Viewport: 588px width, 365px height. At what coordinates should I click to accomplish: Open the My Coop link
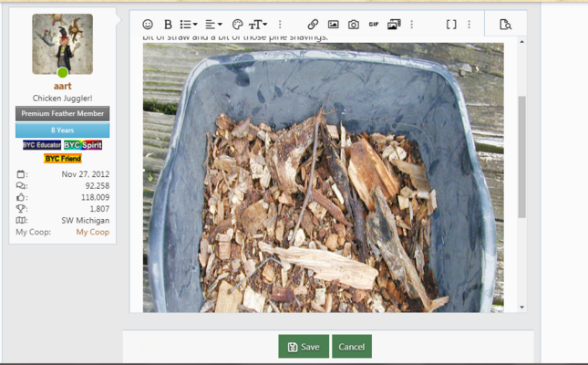tap(92, 233)
